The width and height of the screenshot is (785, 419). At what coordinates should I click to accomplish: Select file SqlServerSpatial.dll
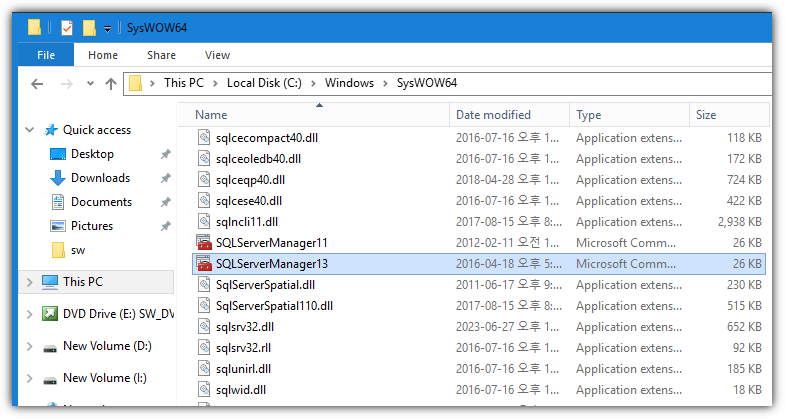(x=265, y=285)
